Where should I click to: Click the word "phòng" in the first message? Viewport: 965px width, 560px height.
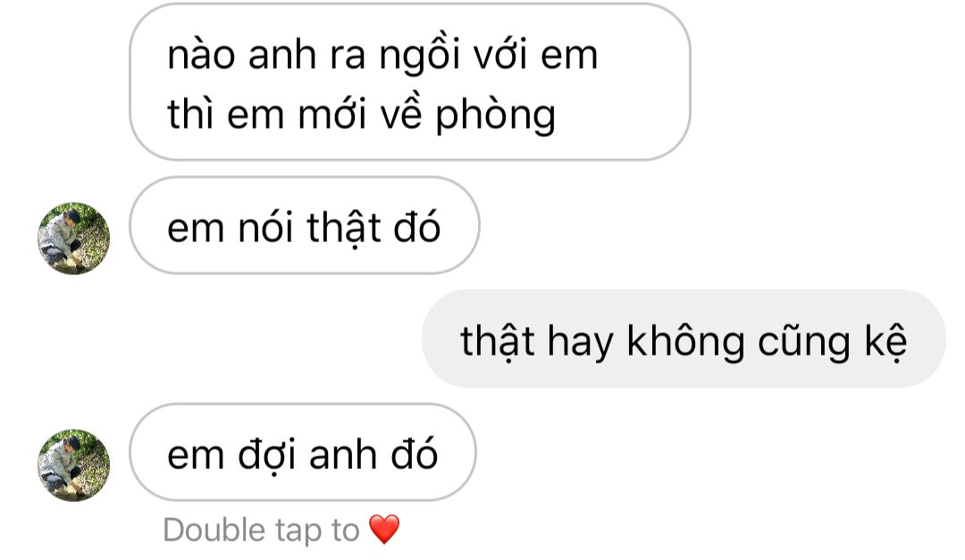tap(495, 116)
